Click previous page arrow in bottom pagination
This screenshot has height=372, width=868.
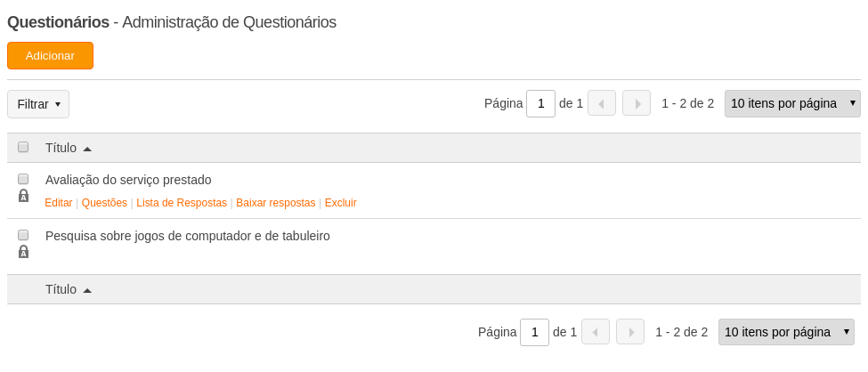point(596,332)
